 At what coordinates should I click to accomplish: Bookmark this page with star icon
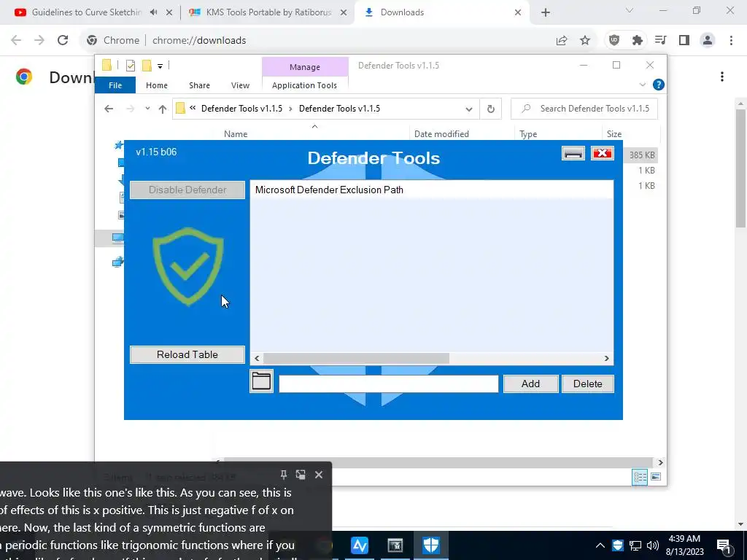point(585,41)
